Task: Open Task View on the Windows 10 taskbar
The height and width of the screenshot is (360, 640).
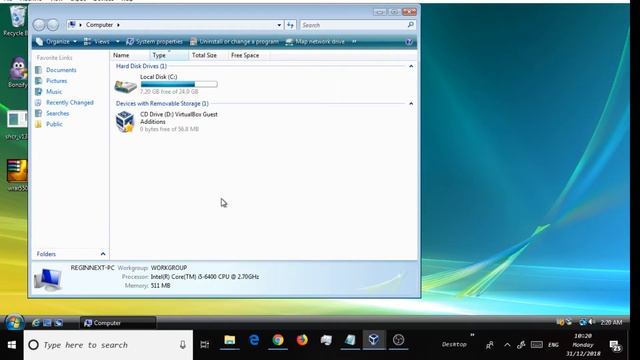Action: pyautogui.click(x=205, y=345)
